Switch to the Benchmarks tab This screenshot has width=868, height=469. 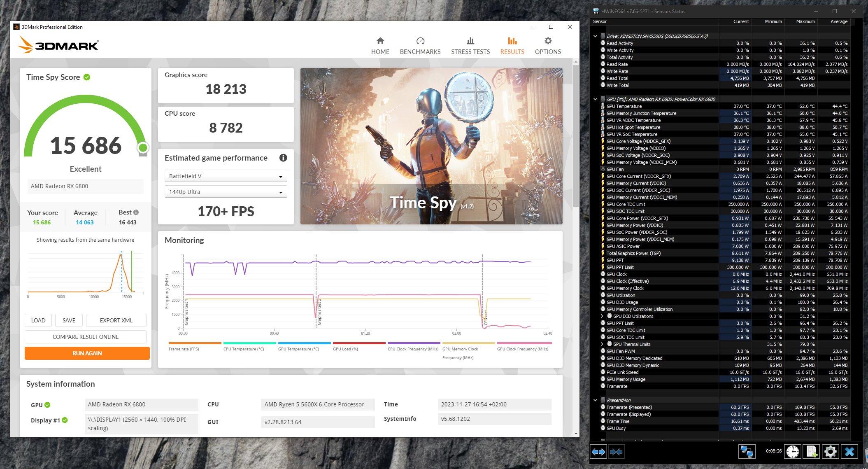point(420,45)
